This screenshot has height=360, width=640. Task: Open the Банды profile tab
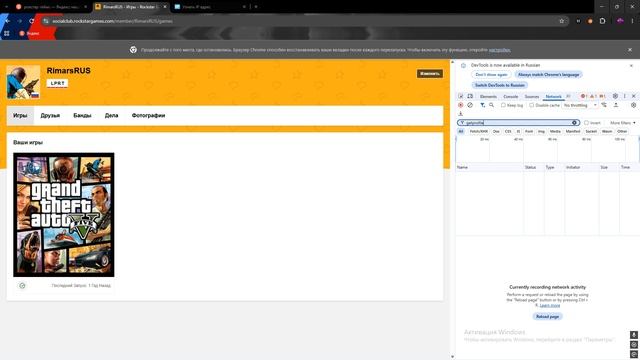tap(82, 116)
